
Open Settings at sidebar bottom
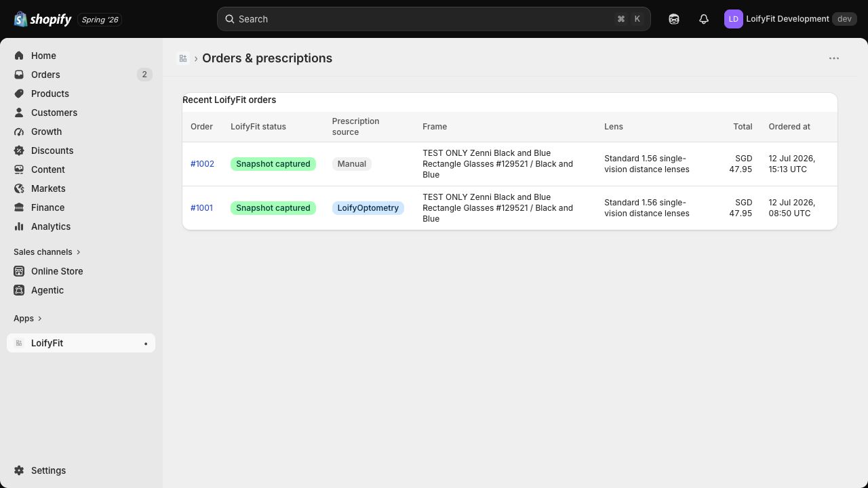point(81,470)
